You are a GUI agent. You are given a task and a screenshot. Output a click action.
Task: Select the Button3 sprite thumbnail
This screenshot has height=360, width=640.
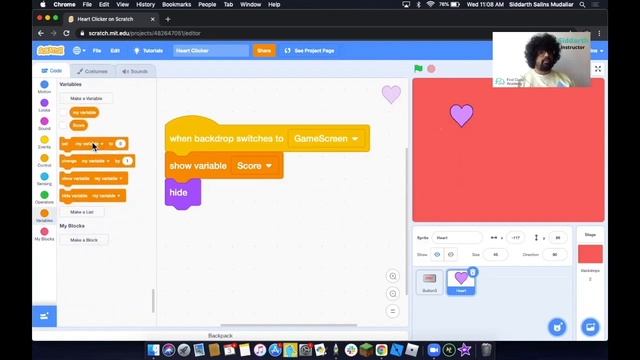tap(429, 282)
